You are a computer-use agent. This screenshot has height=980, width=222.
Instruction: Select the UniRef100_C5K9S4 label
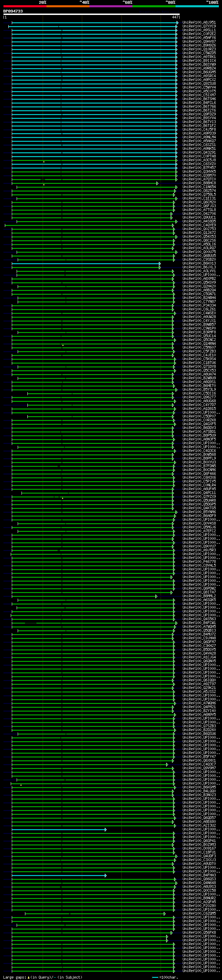coord(199,359)
